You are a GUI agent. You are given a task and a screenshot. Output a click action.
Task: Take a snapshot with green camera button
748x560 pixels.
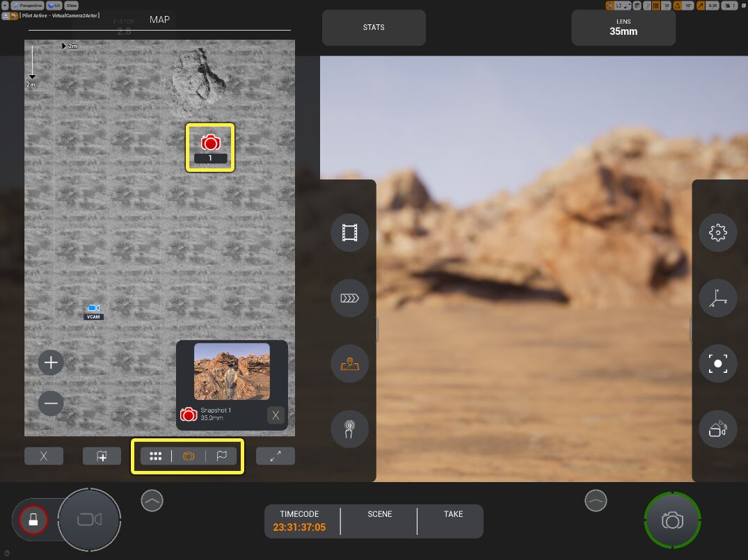tap(673, 520)
